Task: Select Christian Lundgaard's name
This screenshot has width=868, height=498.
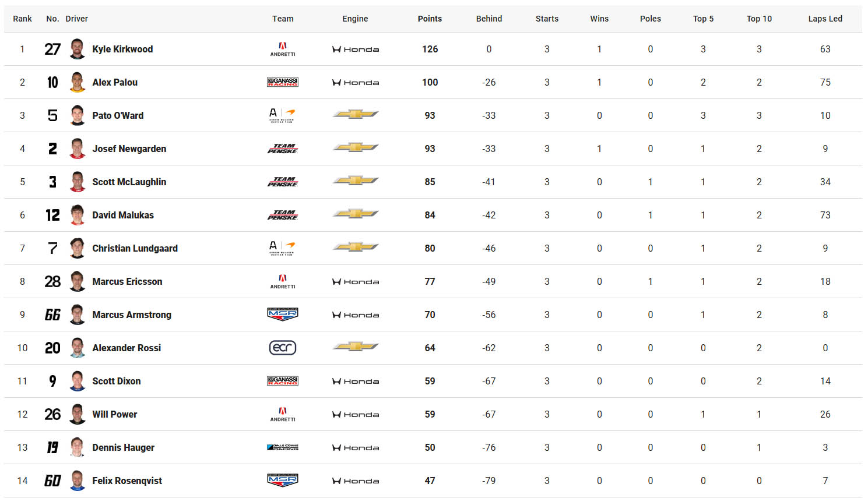Action: pyautogui.click(x=135, y=248)
